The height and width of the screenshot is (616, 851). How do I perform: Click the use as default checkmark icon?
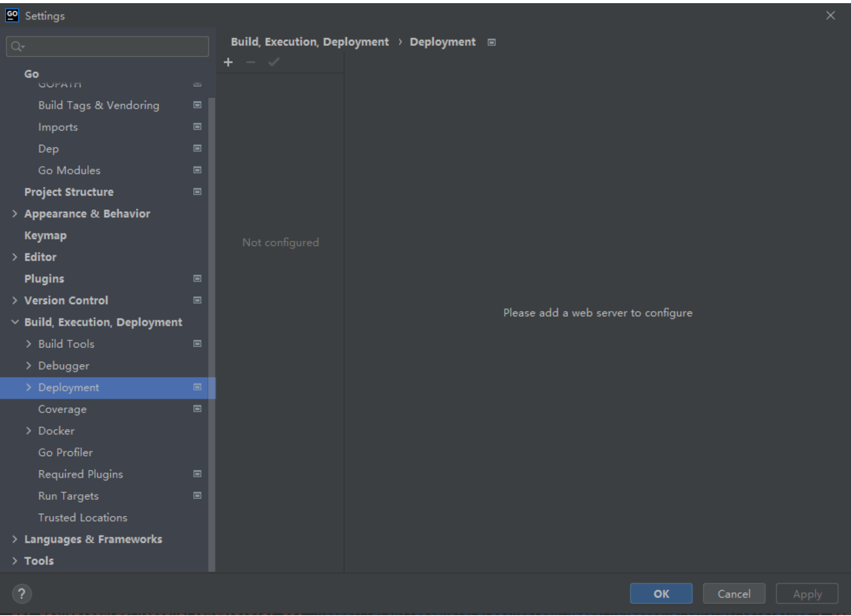(273, 62)
